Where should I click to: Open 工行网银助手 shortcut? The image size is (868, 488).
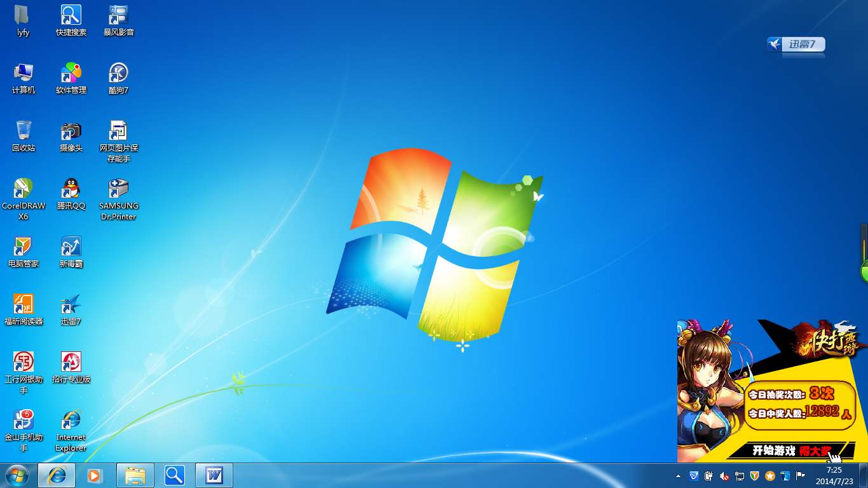point(23,372)
